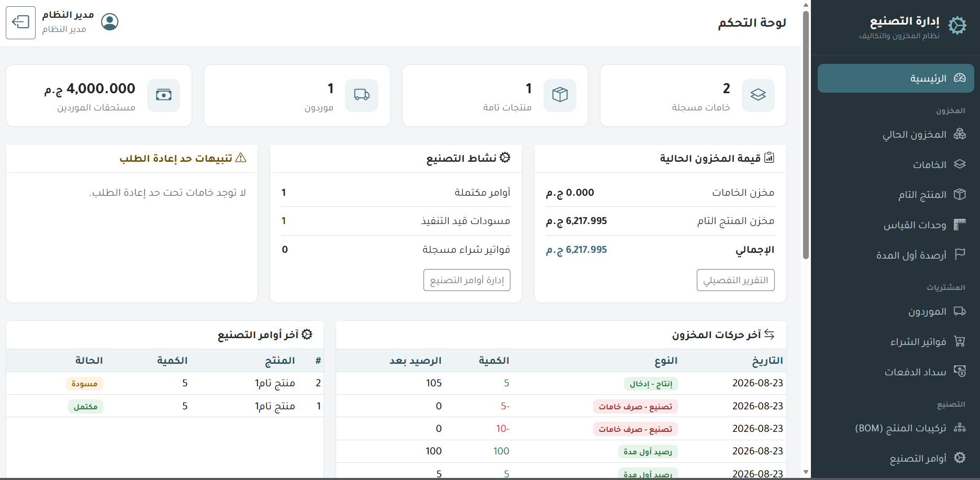
Task: Click the layers icon next to الخامات in sidebar
Action: pyautogui.click(x=960, y=164)
